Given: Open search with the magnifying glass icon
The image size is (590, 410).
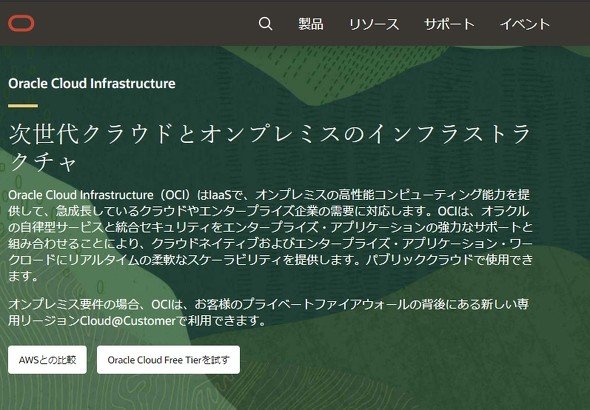Looking at the screenshot, I should [x=265, y=24].
